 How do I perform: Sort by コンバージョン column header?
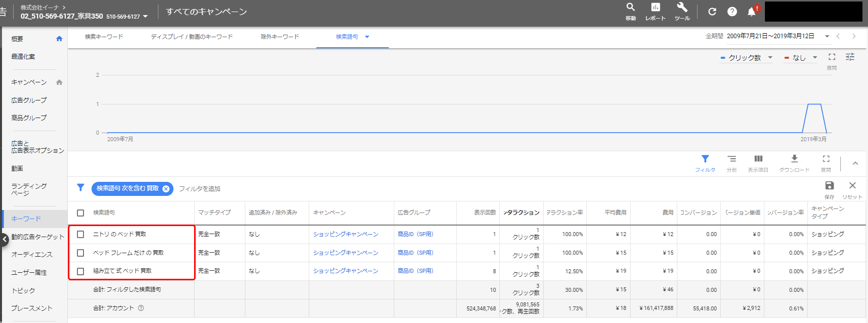(x=699, y=212)
